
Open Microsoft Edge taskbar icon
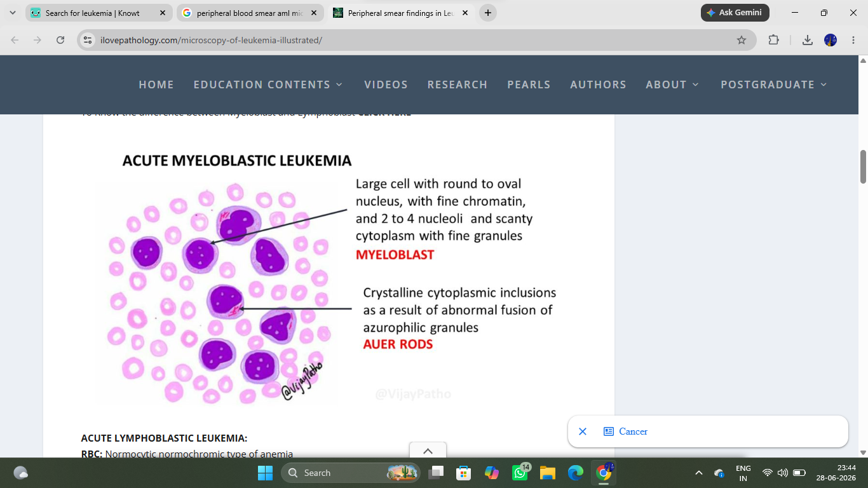click(576, 473)
